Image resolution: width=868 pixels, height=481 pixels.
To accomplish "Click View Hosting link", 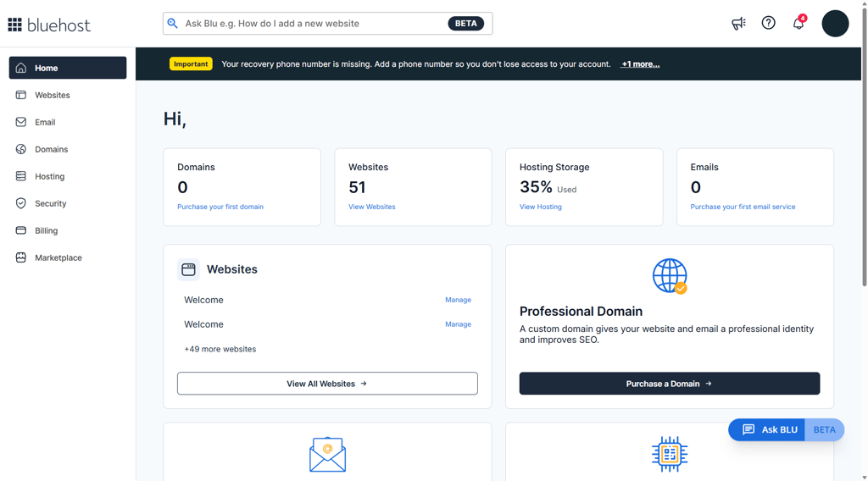I will (x=540, y=207).
